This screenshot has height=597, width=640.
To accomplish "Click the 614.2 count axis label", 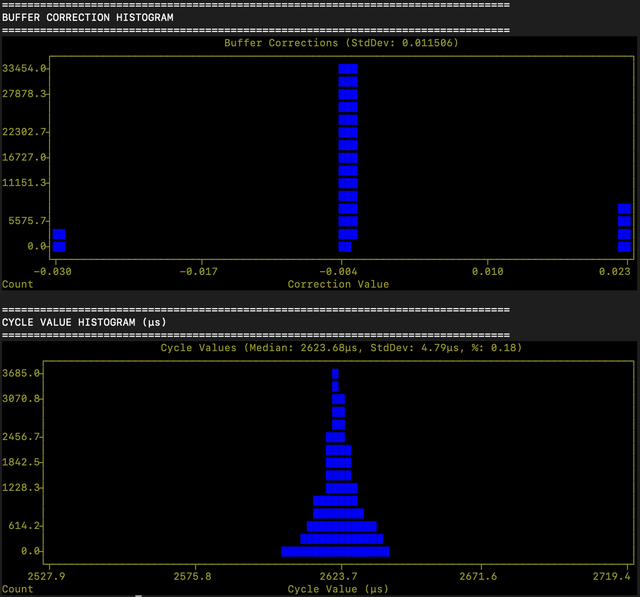I will pos(24,526).
